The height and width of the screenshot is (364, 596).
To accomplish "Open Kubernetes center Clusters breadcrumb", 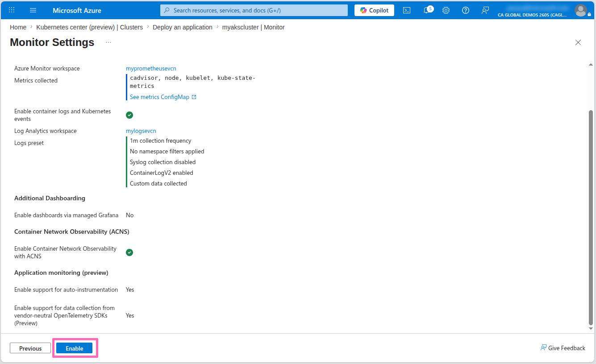I will [89, 27].
